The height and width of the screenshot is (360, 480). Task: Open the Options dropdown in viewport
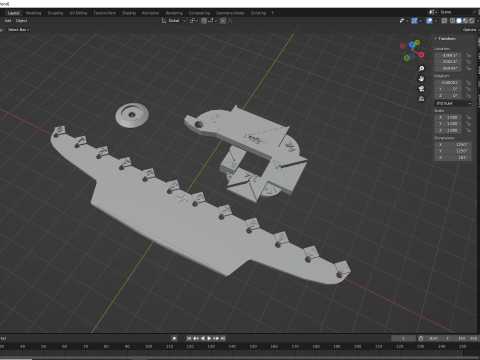coord(470,30)
